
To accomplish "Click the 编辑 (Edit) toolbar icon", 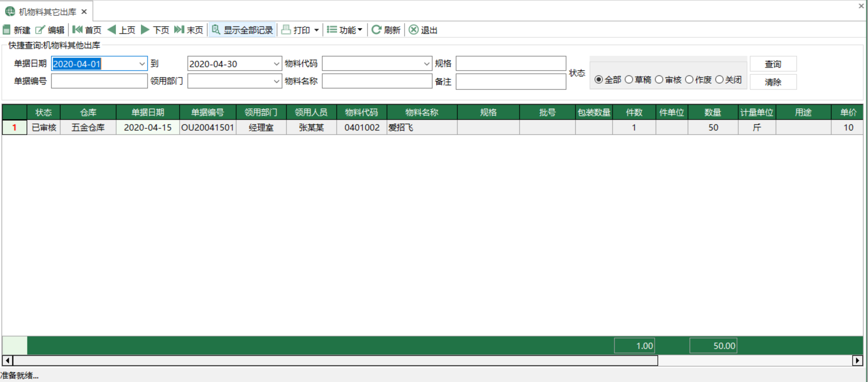I will point(40,30).
